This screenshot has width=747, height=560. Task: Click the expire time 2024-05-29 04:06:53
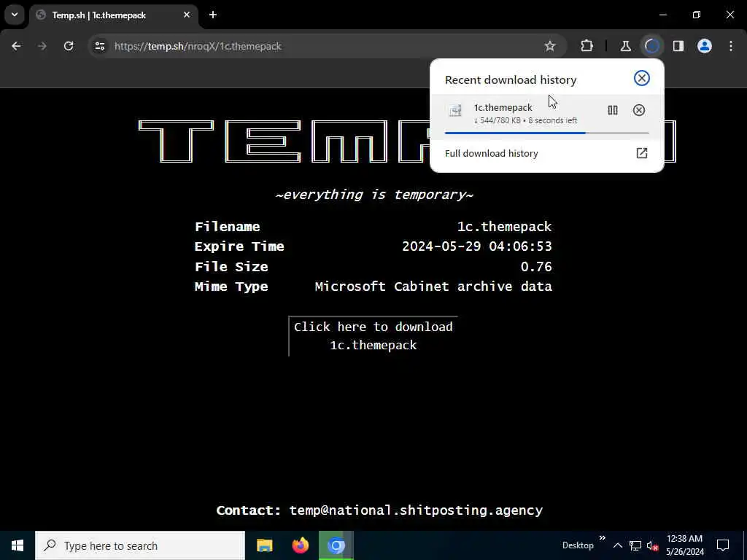[x=477, y=246]
